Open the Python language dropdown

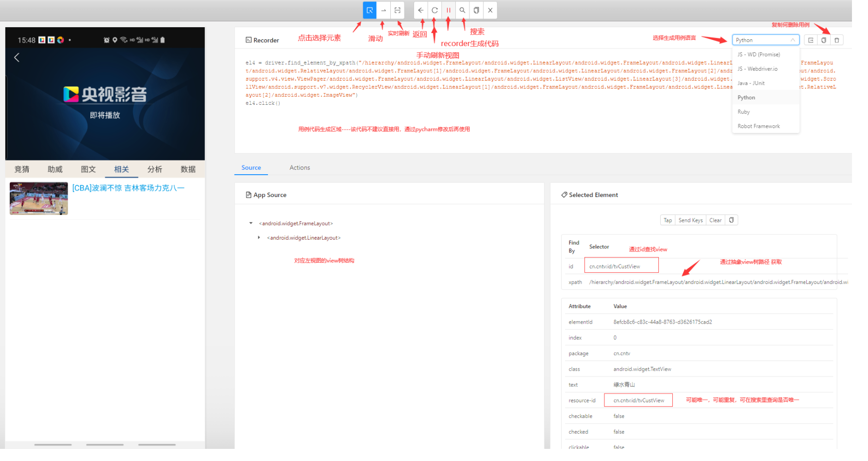tap(766, 40)
